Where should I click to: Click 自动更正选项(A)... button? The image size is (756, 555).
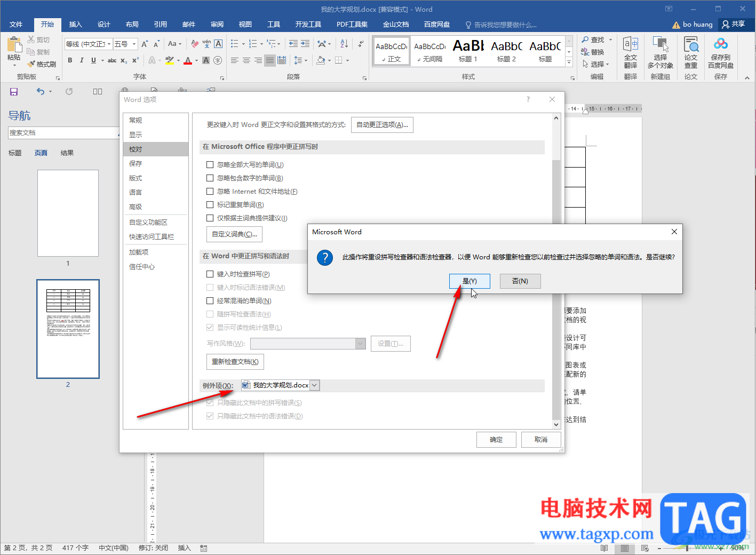[x=382, y=125]
